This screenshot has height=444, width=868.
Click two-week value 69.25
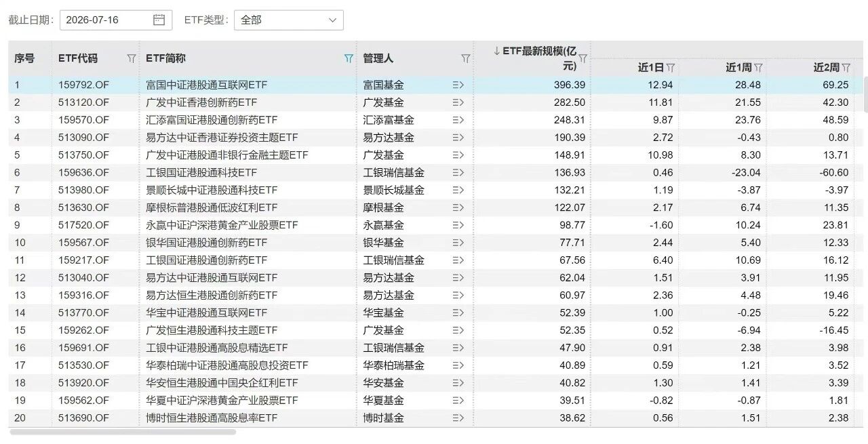[x=835, y=85]
